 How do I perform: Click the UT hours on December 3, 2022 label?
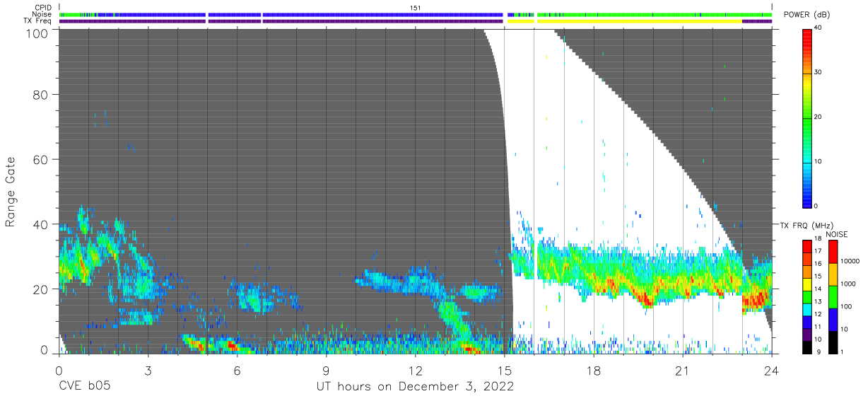tap(416, 387)
